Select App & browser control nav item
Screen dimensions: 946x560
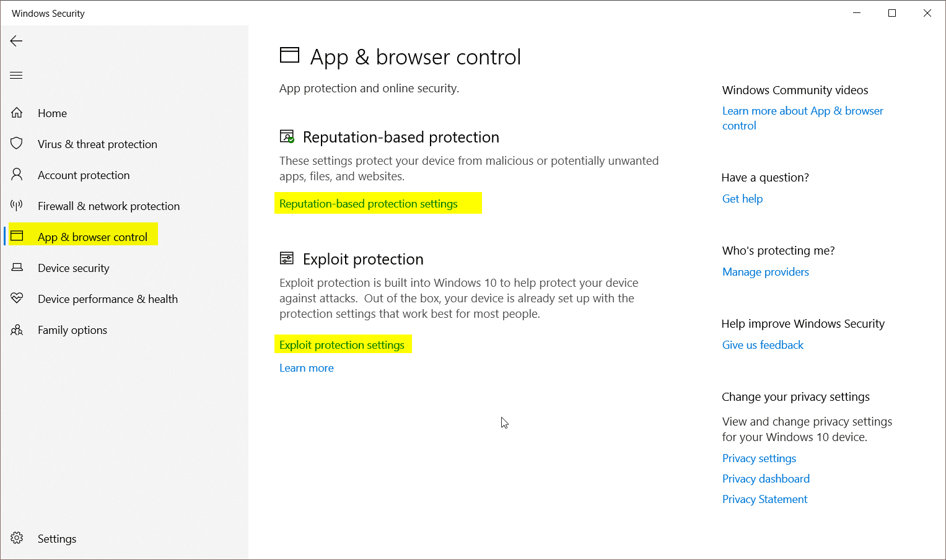tap(92, 237)
